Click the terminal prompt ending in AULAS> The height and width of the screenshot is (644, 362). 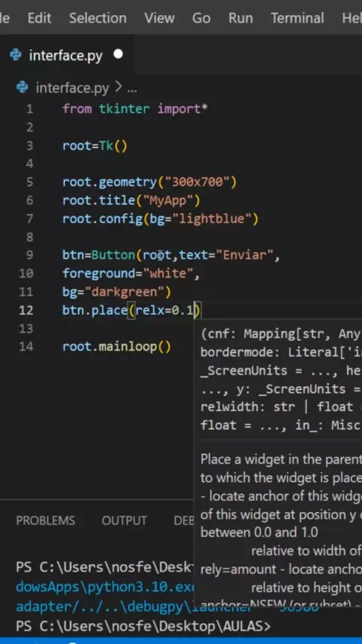pos(143,626)
